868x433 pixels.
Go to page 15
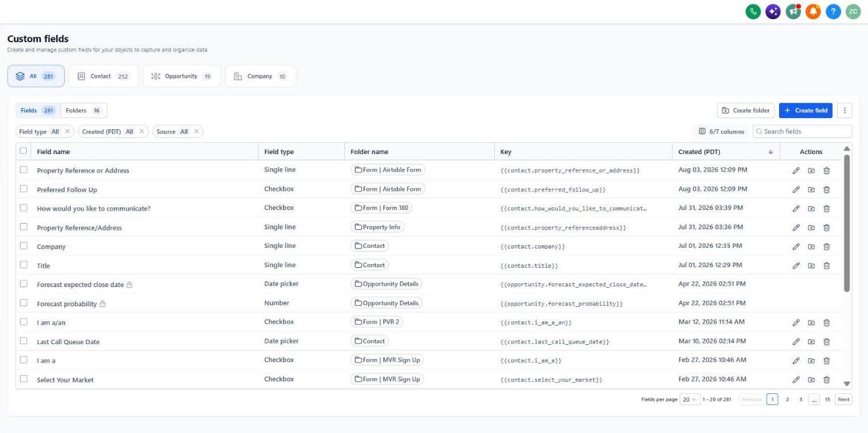point(828,399)
